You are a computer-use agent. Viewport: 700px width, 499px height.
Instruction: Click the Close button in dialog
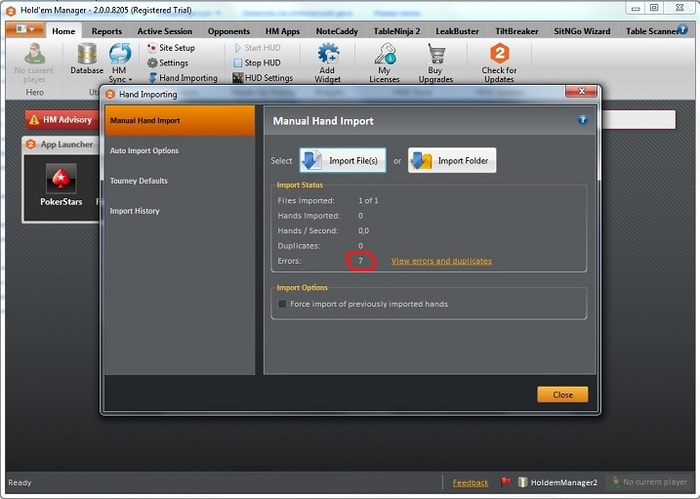[562, 395]
